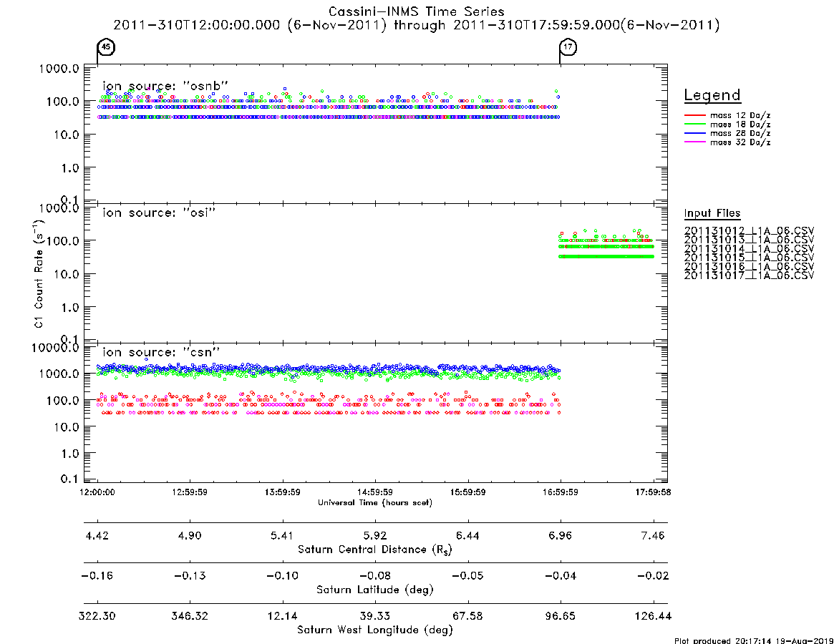This screenshot has height=644, width=834.
Task: Select the Input Files heading
Action: point(712,213)
